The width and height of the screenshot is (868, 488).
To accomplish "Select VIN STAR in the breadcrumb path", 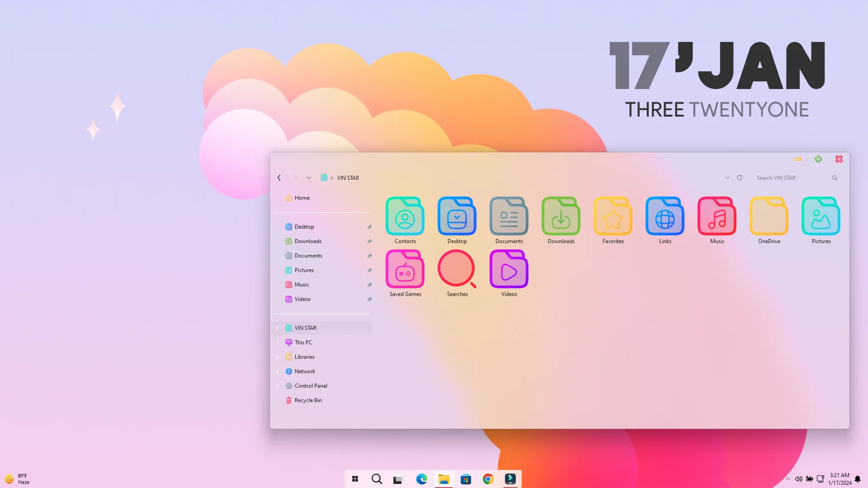I will [x=348, y=178].
